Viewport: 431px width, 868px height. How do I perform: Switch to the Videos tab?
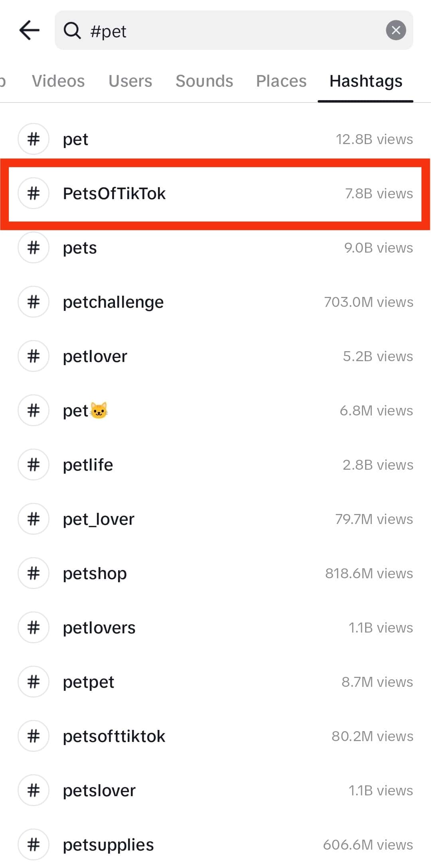58,81
